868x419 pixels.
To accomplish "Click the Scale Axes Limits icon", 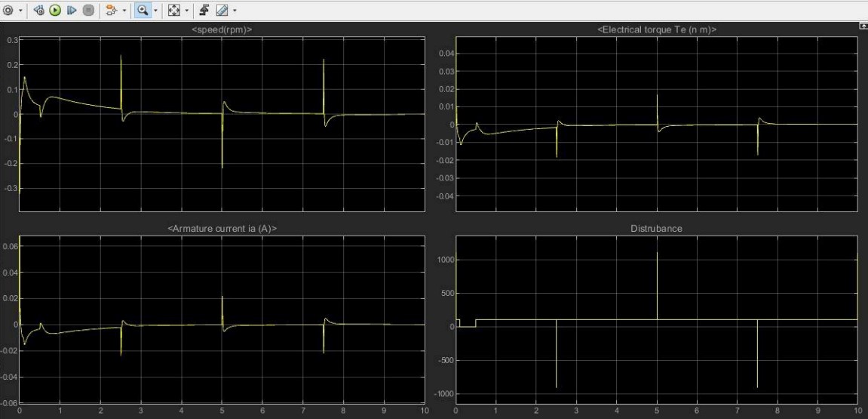I will [x=173, y=10].
